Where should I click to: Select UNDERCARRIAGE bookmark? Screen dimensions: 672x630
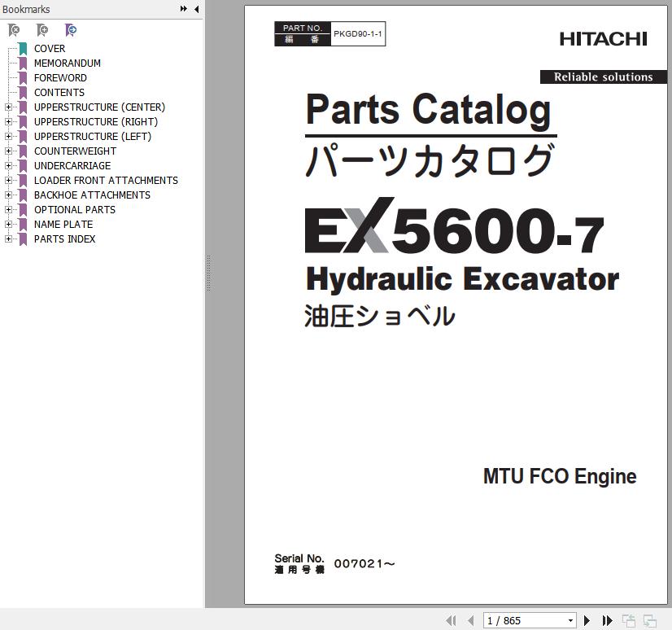pyautogui.click(x=72, y=165)
